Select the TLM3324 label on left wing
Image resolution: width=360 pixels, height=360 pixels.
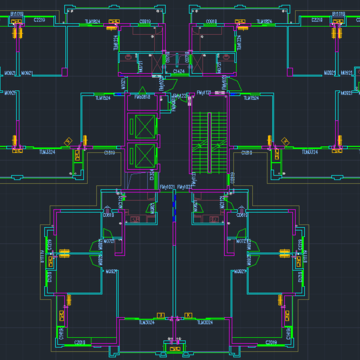(x=47, y=152)
